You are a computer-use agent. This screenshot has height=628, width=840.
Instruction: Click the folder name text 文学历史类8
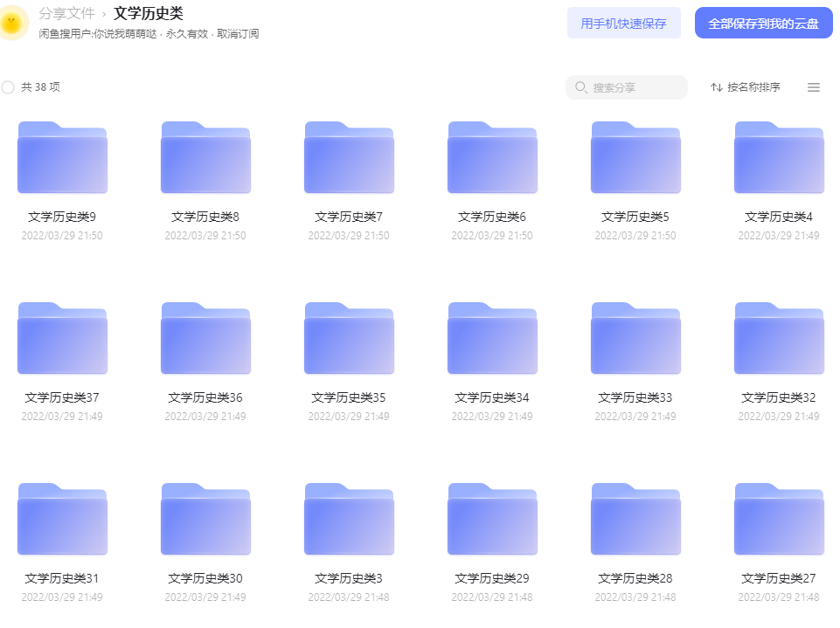[205, 217]
